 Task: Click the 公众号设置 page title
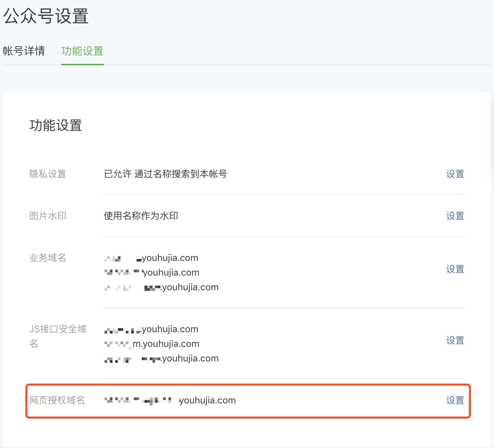(46, 17)
